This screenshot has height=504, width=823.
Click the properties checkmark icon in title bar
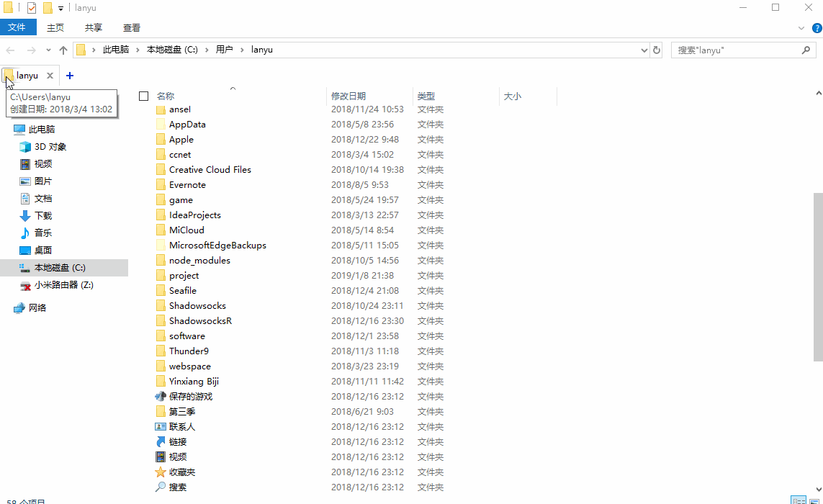32,8
